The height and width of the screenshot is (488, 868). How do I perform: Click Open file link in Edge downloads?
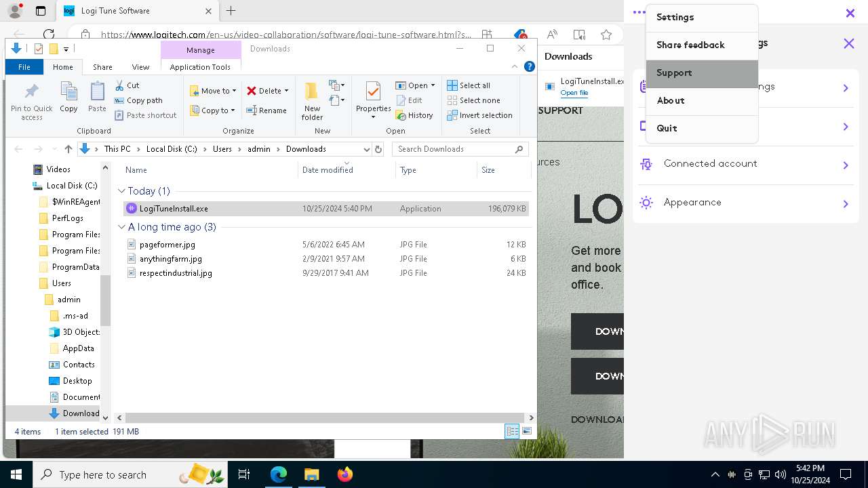tap(574, 93)
